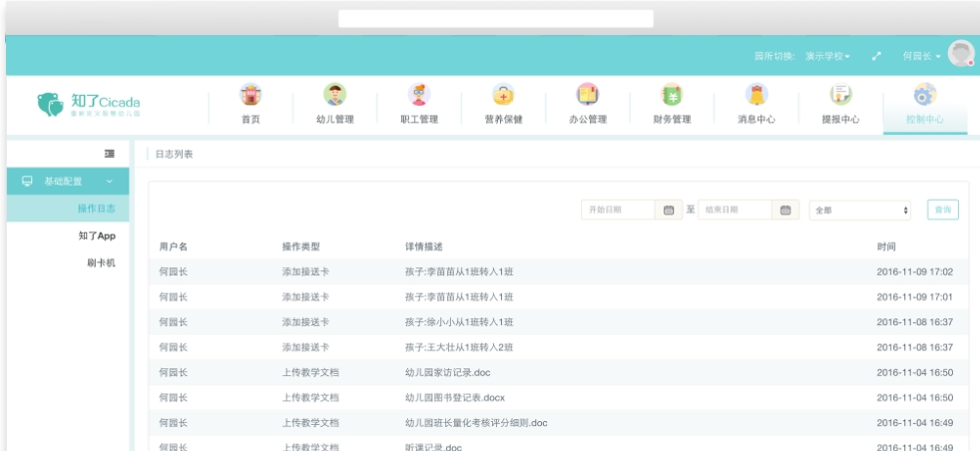Viewport: 980px width, 451px height.
Task: Open the 首页 home icon
Action: tap(250, 97)
